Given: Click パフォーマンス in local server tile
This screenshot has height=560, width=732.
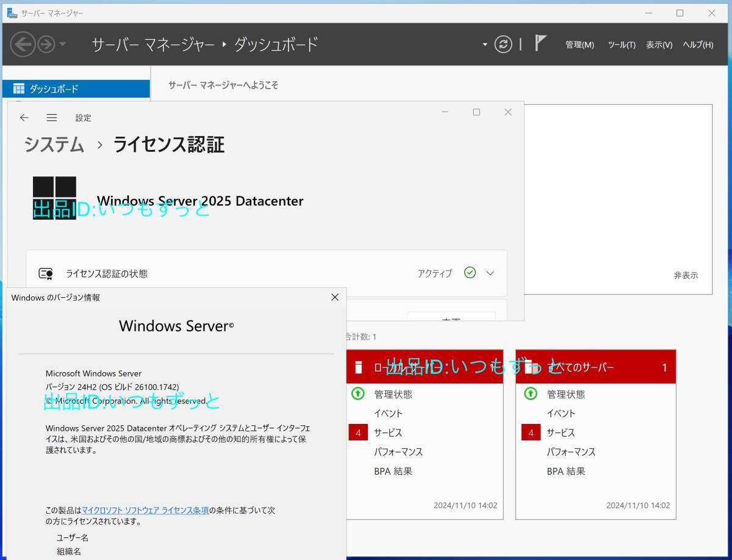Looking at the screenshot, I should [x=398, y=452].
